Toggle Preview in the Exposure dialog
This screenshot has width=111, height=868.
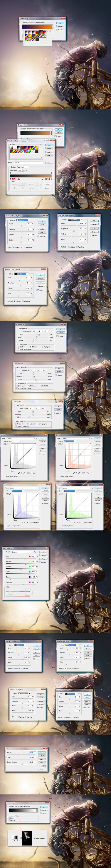click(x=39, y=770)
